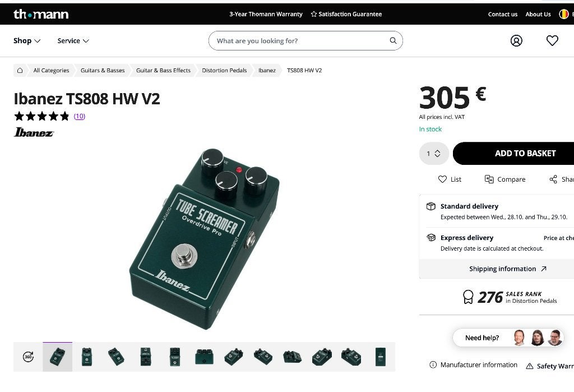Open Distortion Pedals breadcrumb
Image resolution: width=574 pixels, height=392 pixels.
224,70
